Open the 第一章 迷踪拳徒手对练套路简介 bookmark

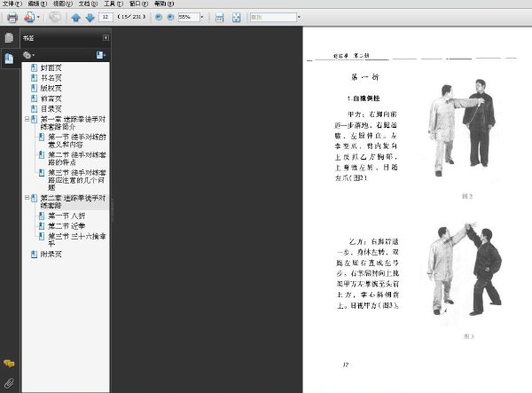click(73, 122)
